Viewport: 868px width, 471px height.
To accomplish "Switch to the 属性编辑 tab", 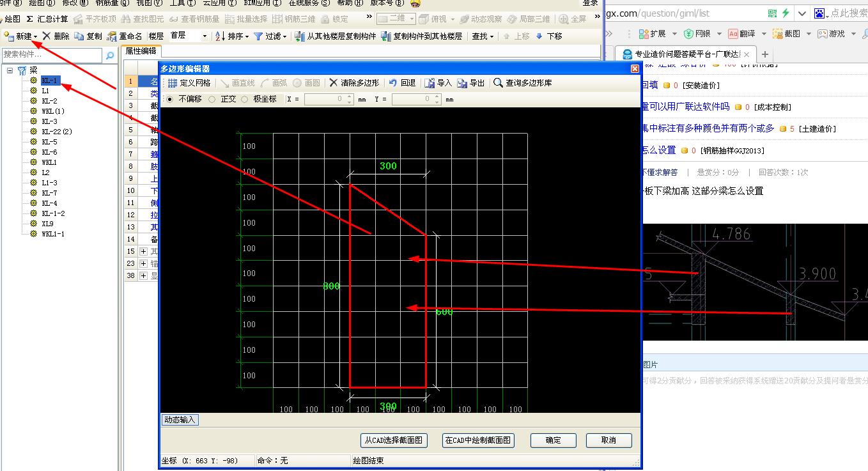I will pos(141,51).
